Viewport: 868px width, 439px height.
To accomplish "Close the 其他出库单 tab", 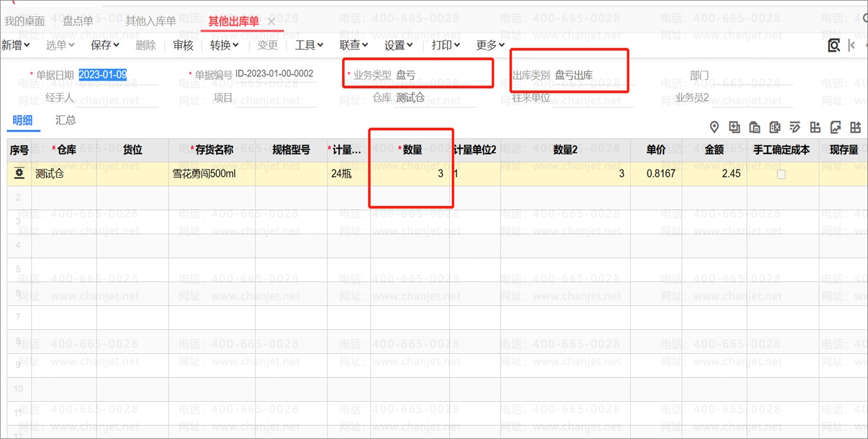I will click(x=272, y=22).
